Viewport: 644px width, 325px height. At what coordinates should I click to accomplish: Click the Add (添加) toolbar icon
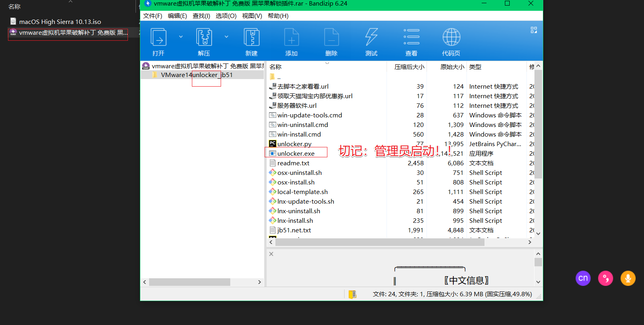coord(291,38)
